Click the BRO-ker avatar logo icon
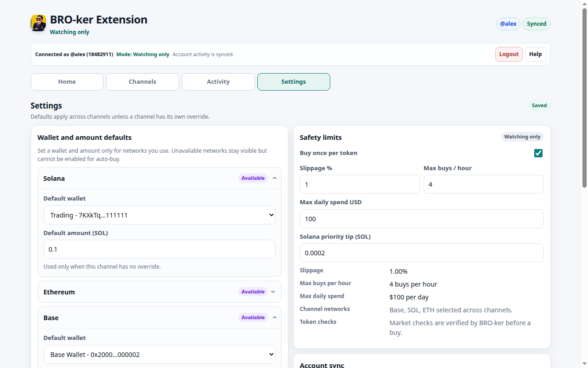This screenshot has height=368, width=588. click(38, 23)
